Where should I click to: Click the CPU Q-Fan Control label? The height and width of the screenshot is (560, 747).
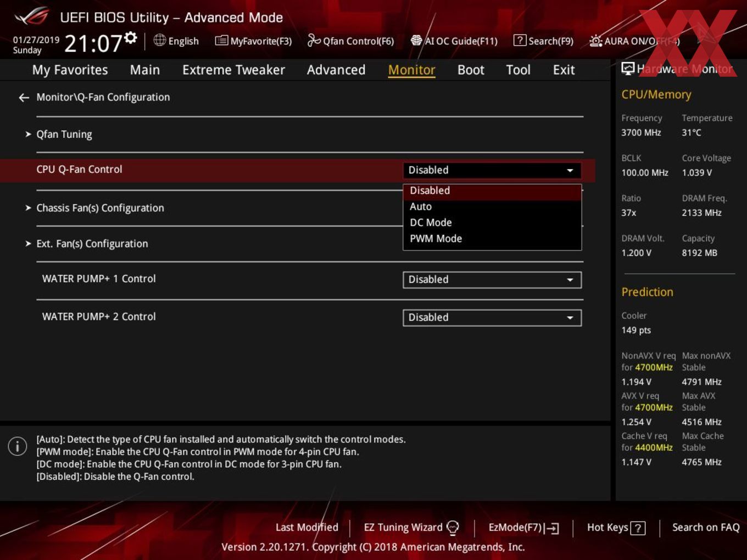click(x=79, y=170)
